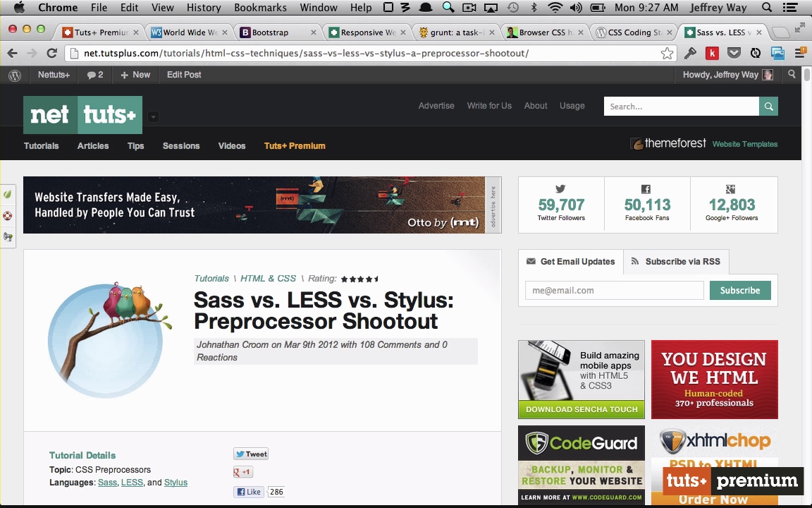The width and height of the screenshot is (812, 508).
Task: Click the New button in admin bar
Action: pos(135,75)
